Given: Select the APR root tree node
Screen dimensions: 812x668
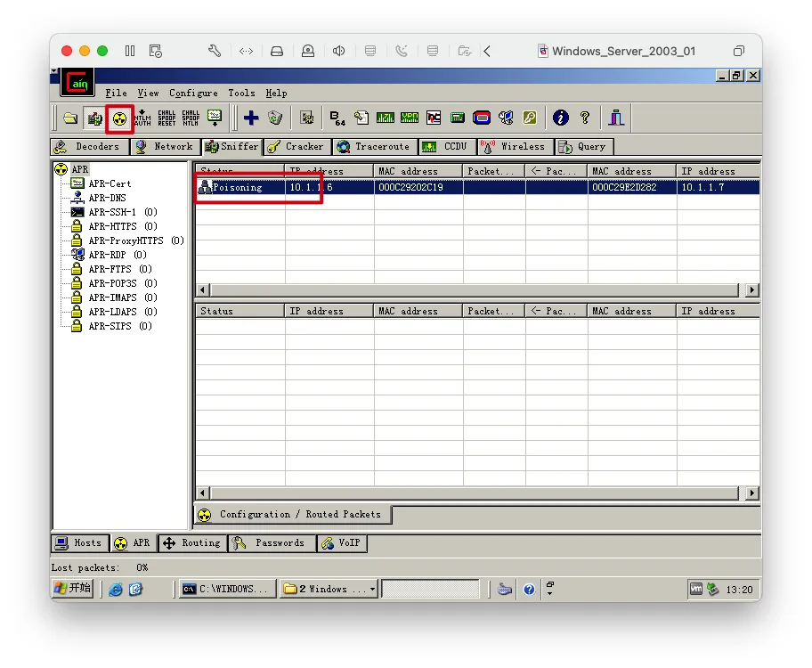Looking at the screenshot, I should pyautogui.click(x=80, y=169).
